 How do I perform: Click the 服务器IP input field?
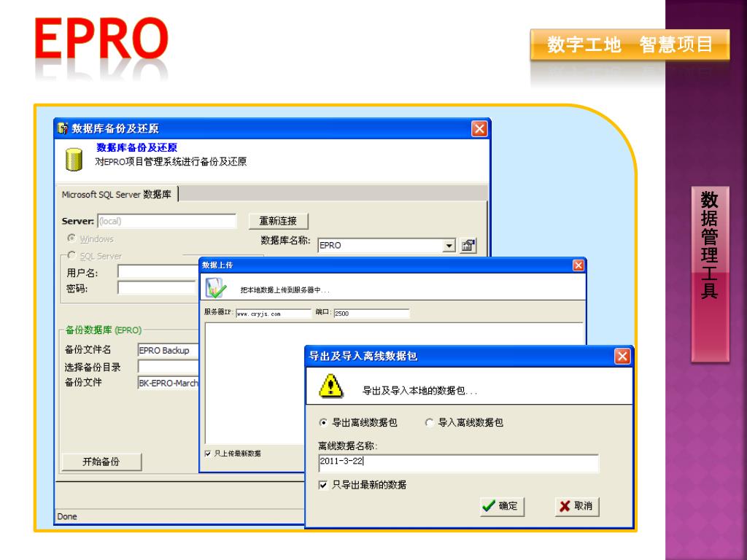coord(274,314)
